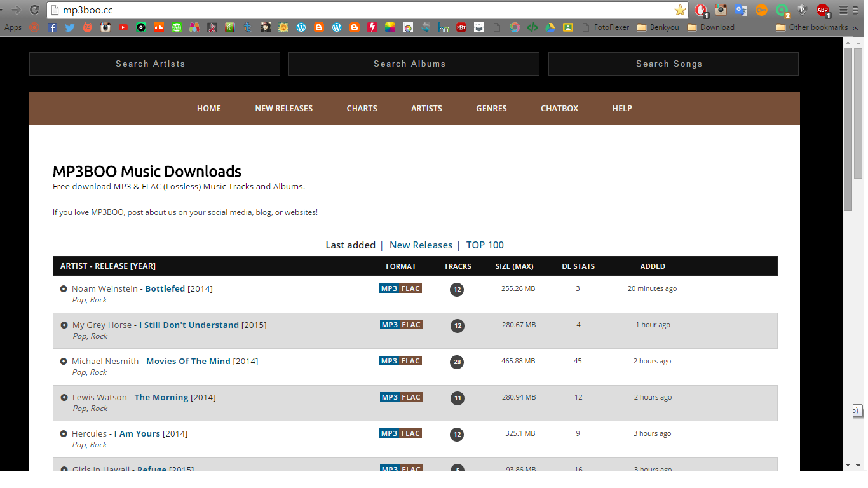The width and height of the screenshot is (868, 488).
Task: Open the Google Drive bookmark
Action: [550, 27]
